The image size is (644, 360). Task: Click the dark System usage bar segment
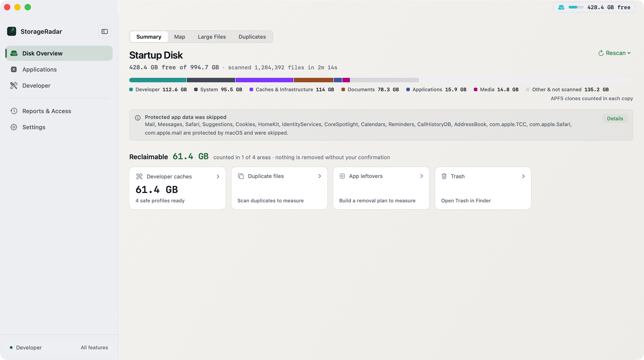click(211, 80)
